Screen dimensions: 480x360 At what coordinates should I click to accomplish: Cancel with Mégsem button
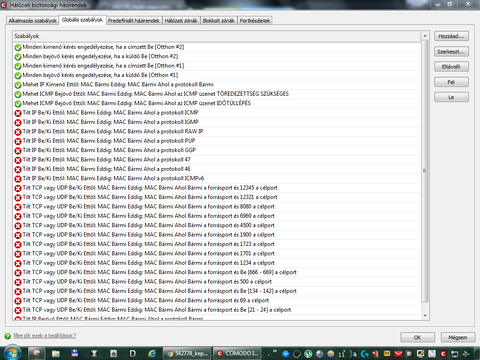point(458,337)
